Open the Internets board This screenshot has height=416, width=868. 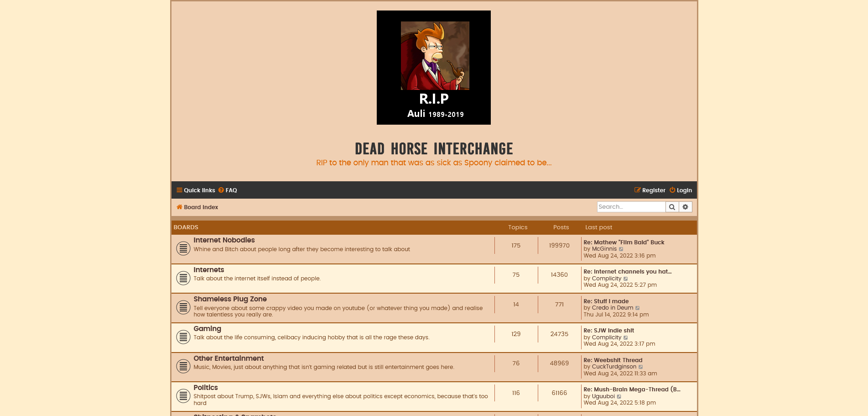click(x=208, y=270)
